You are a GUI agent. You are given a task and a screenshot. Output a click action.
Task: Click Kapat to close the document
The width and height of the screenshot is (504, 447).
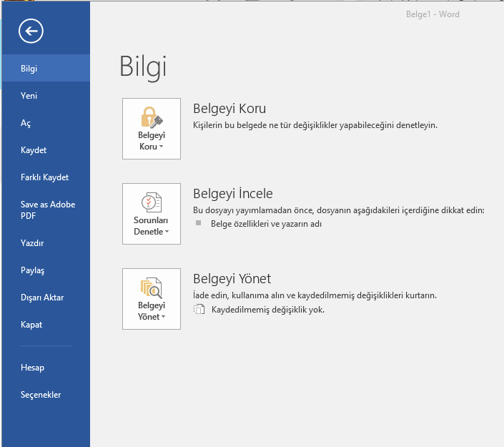[x=46, y=325]
